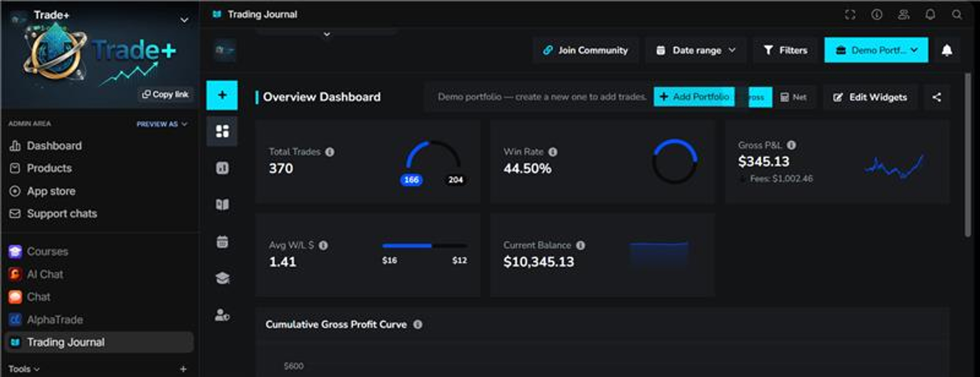Click the Avg W/L $ info icon

point(323,245)
